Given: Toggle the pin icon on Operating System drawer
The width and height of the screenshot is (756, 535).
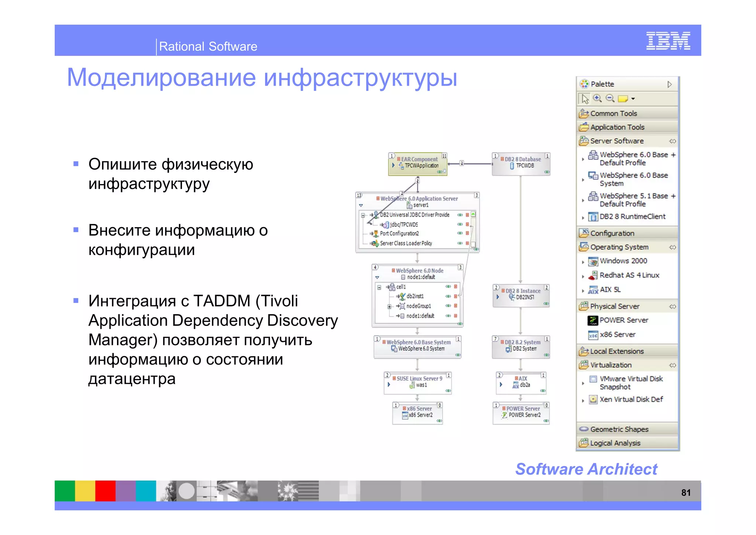Looking at the screenshot, I should (673, 247).
